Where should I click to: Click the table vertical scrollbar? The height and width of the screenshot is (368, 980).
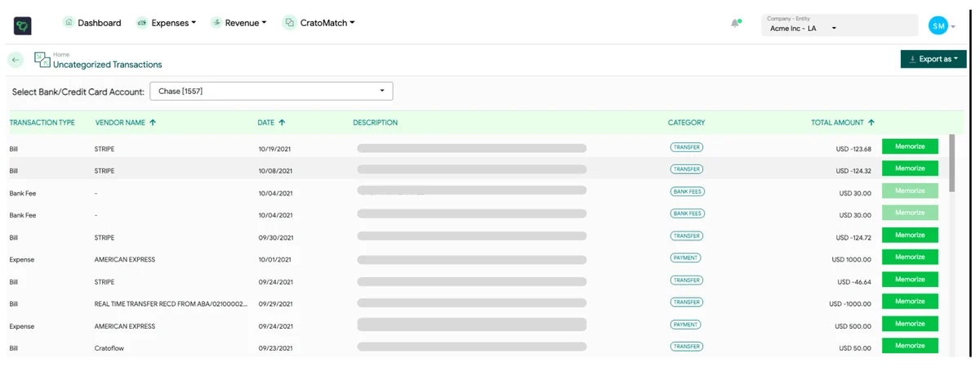click(951, 159)
